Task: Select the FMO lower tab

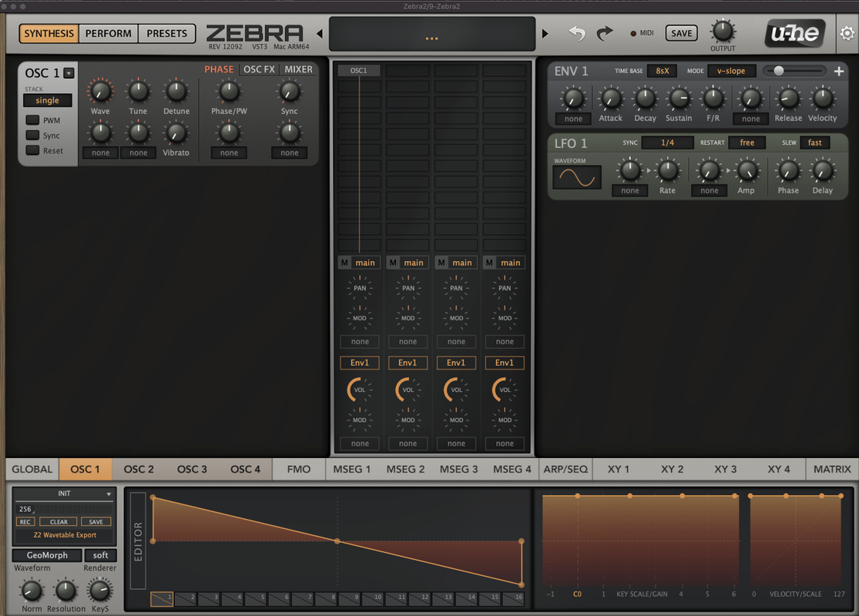Action: 299,469
